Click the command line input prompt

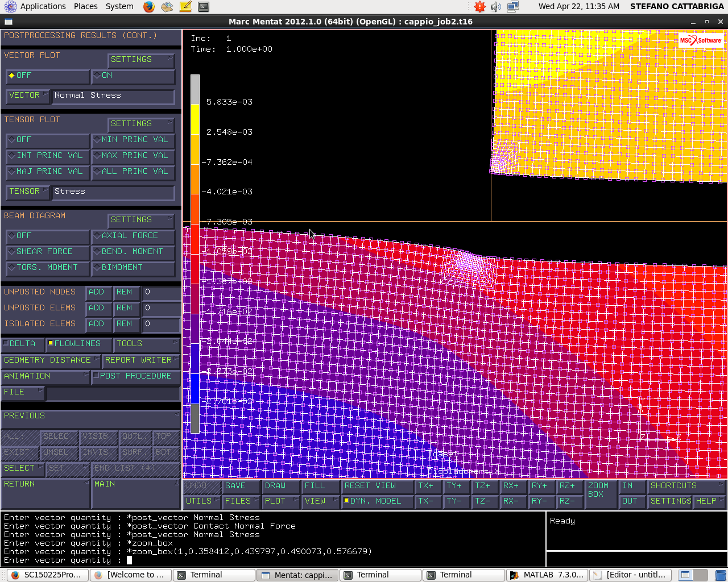click(x=130, y=560)
